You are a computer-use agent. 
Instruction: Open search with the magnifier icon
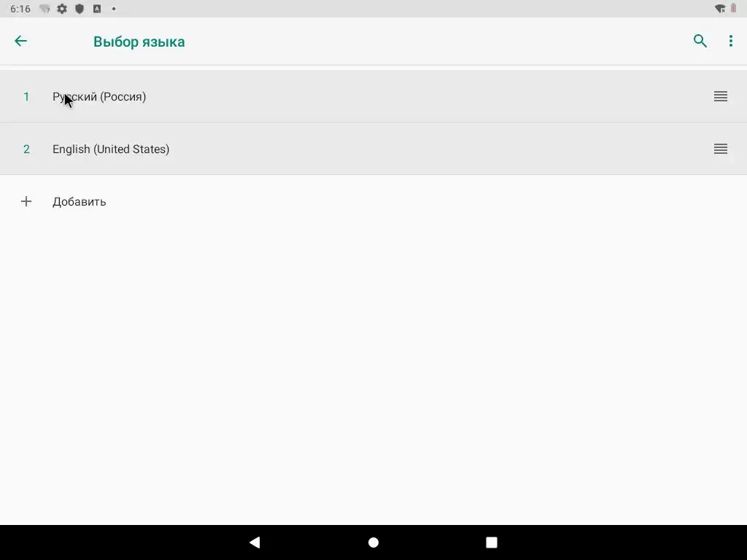(700, 41)
